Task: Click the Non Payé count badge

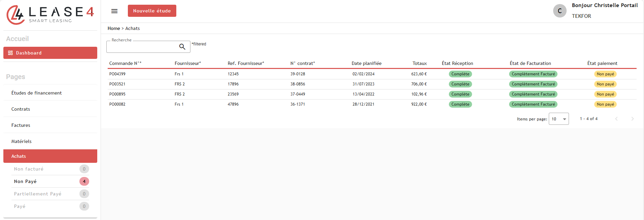Action: [x=84, y=181]
